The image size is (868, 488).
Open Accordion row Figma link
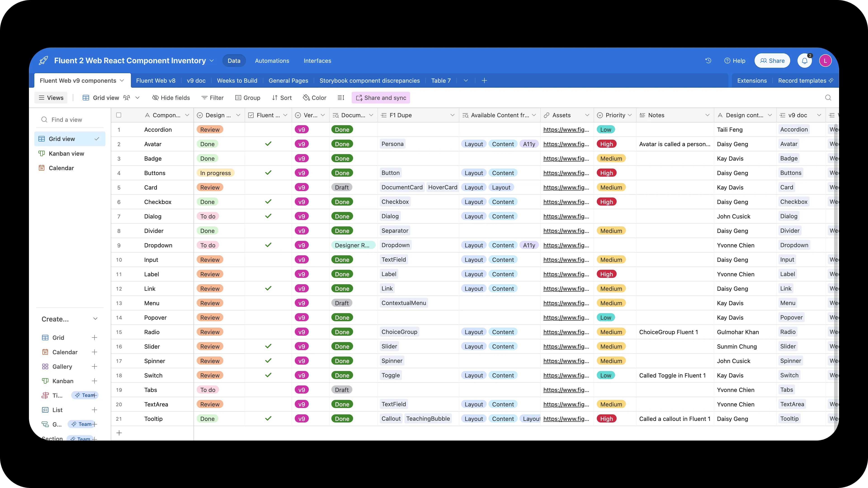(x=566, y=130)
